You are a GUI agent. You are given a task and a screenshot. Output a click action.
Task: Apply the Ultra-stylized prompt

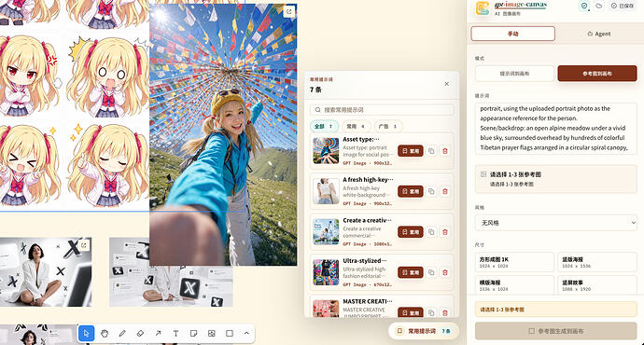tap(411, 272)
